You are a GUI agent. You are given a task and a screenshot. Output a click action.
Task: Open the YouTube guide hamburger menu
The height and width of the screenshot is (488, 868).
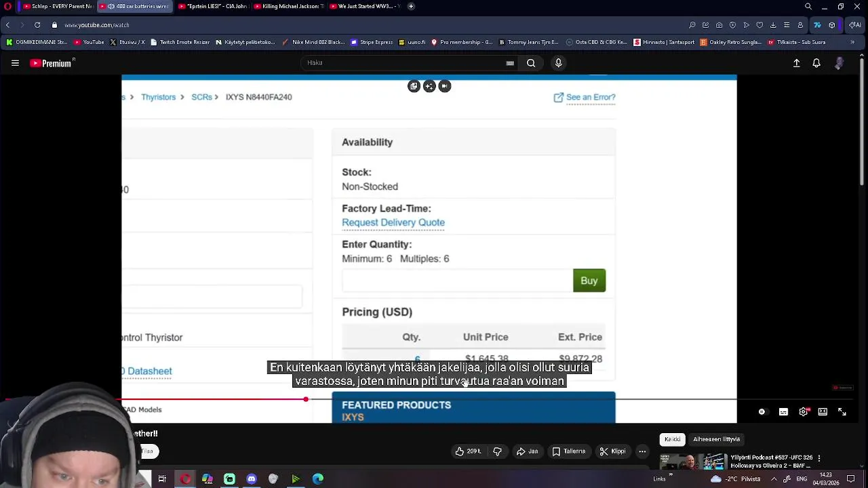[x=15, y=63]
